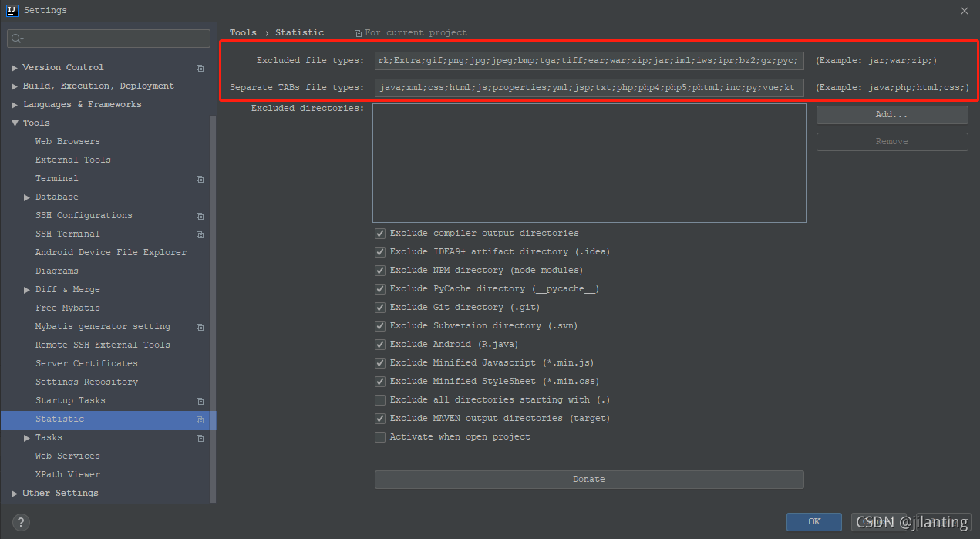Uncheck Exclude compiler output directories

point(380,234)
